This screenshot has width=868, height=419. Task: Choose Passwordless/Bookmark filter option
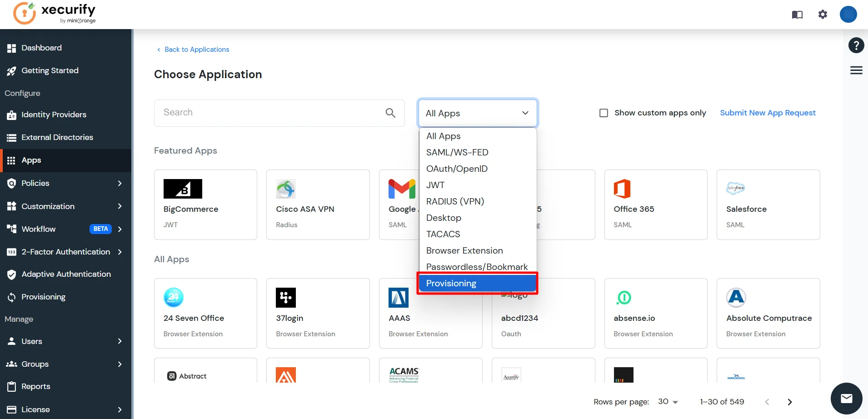[x=478, y=267]
